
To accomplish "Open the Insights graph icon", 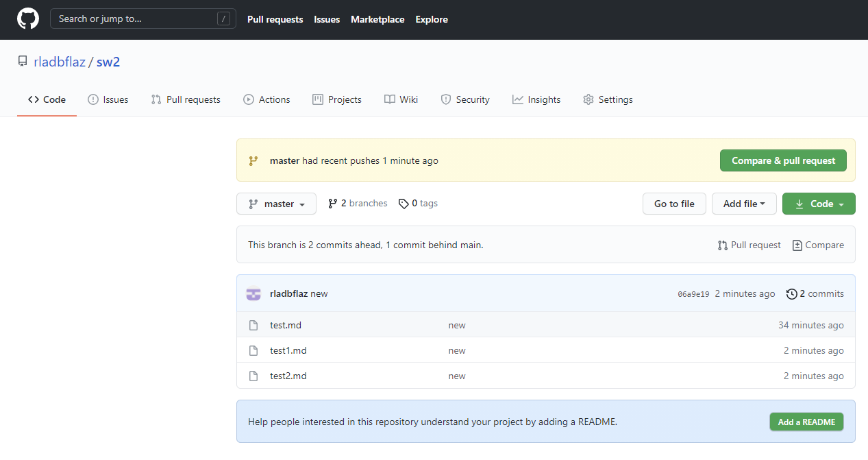I will [x=517, y=99].
